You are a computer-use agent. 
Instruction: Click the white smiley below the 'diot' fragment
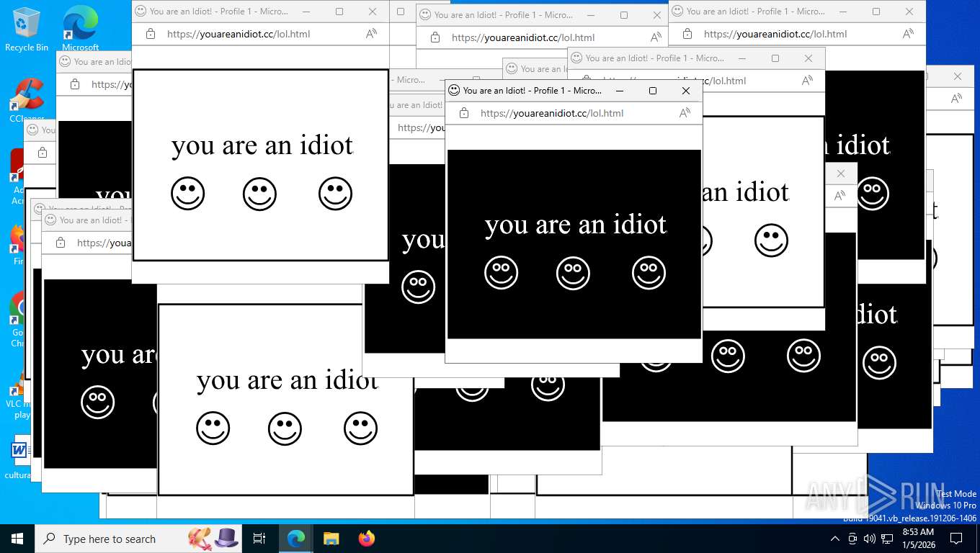pos(880,363)
